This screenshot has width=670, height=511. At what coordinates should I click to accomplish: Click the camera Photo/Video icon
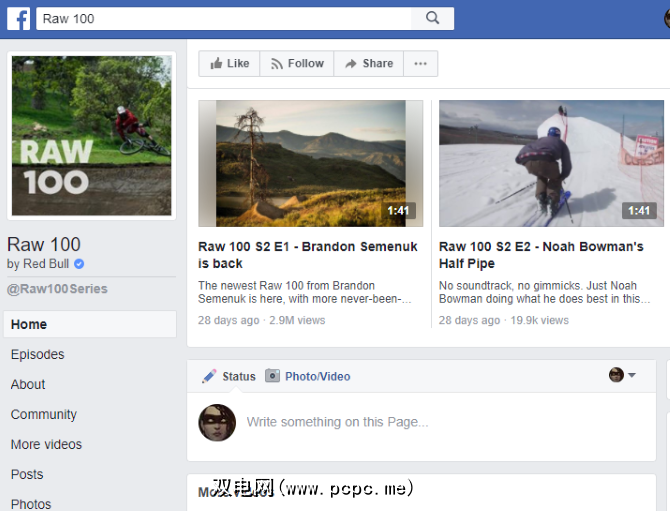point(272,376)
